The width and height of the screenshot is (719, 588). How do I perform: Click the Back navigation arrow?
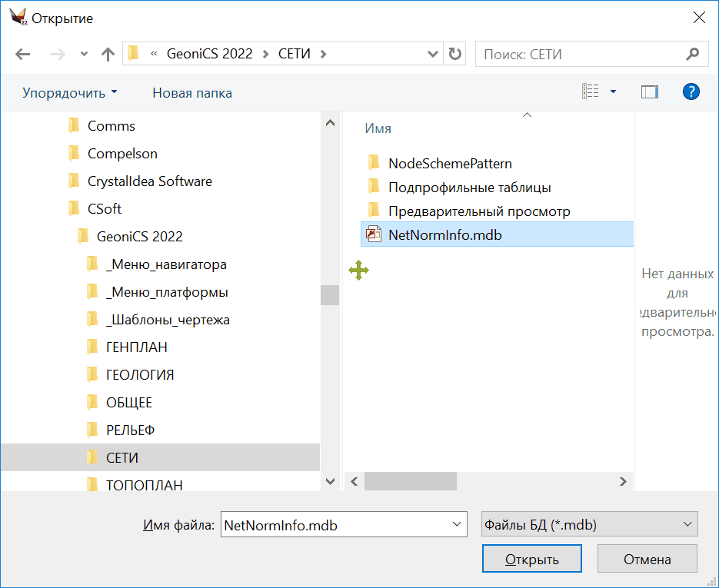(x=22, y=55)
